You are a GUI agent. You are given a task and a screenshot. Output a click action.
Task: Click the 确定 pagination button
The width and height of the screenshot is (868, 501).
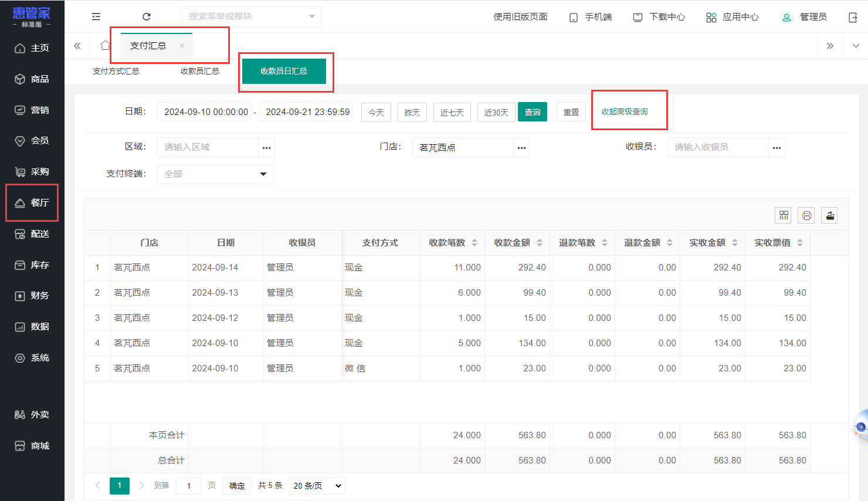[x=237, y=486]
